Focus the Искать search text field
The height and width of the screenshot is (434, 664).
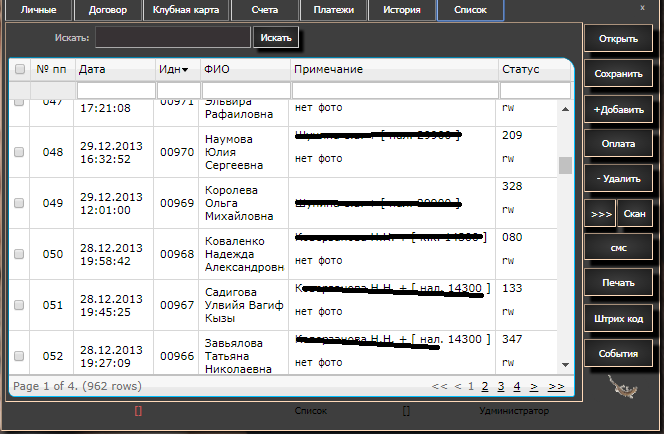[173, 37]
